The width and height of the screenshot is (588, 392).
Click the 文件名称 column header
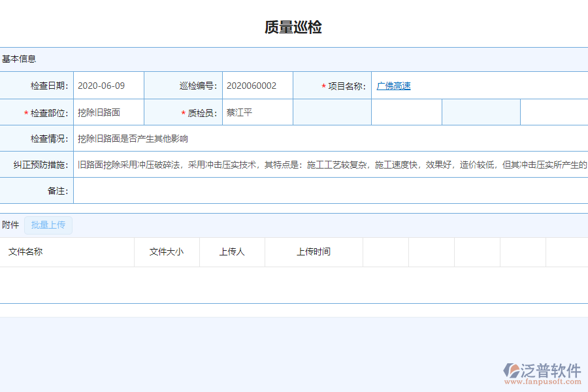(x=25, y=252)
